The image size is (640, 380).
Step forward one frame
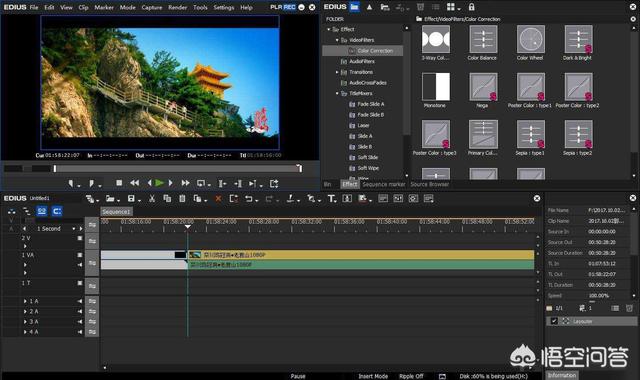pyautogui.click(x=171, y=183)
